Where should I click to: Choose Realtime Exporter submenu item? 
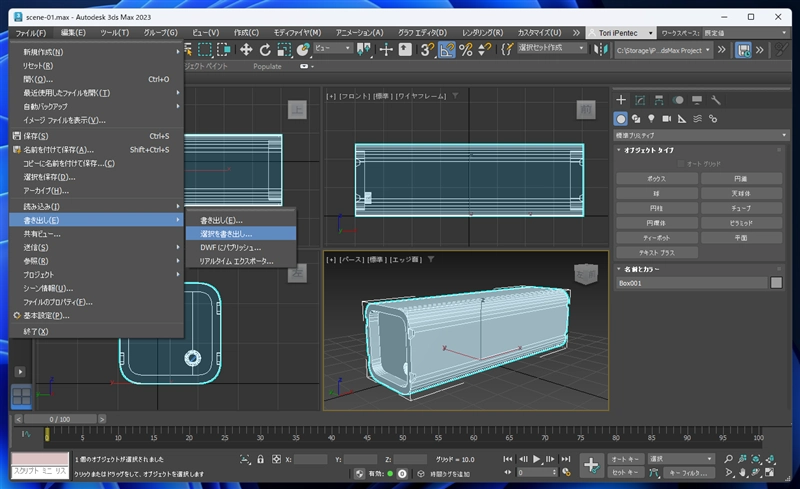click(x=240, y=261)
